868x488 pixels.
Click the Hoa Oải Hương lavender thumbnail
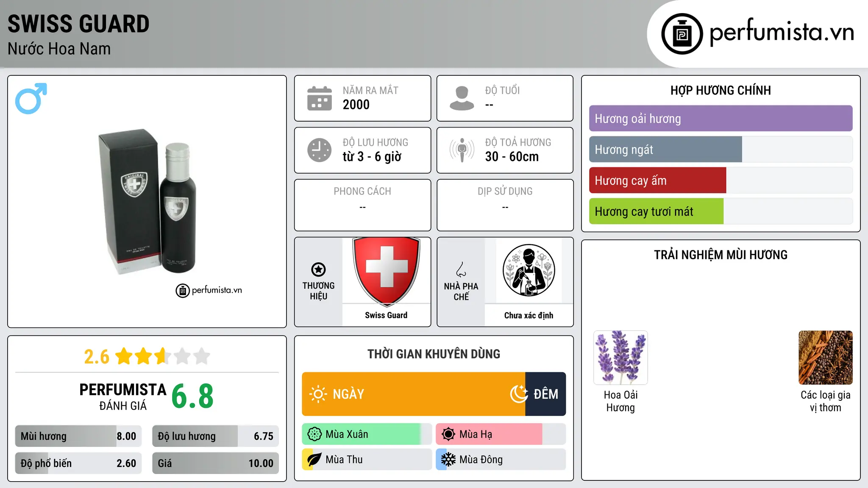(x=620, y=358)
